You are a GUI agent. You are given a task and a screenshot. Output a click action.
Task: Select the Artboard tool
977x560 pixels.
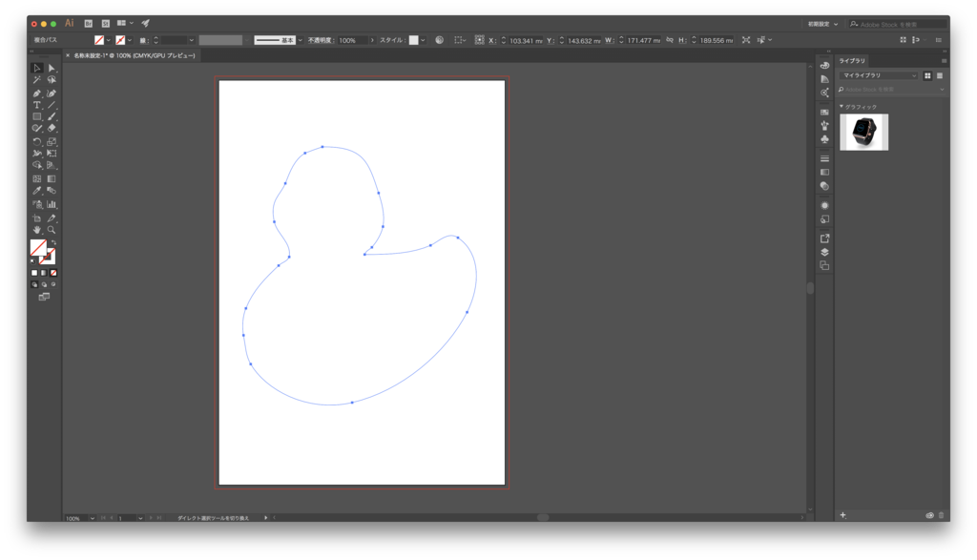tap(37, 218)
